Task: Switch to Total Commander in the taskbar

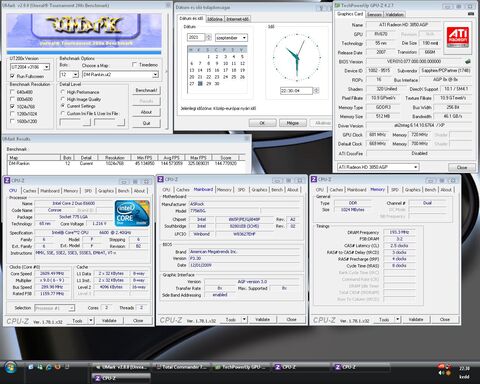Action: (x=181, y=367)
